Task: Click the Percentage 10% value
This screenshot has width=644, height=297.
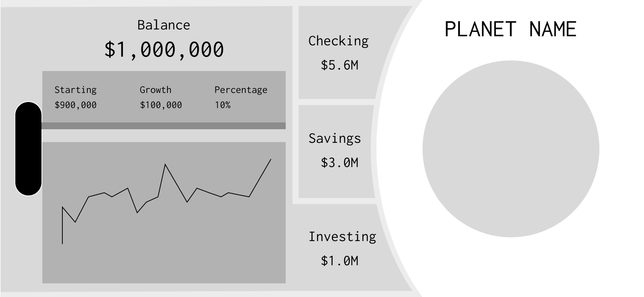Action: tap(223, 105)
